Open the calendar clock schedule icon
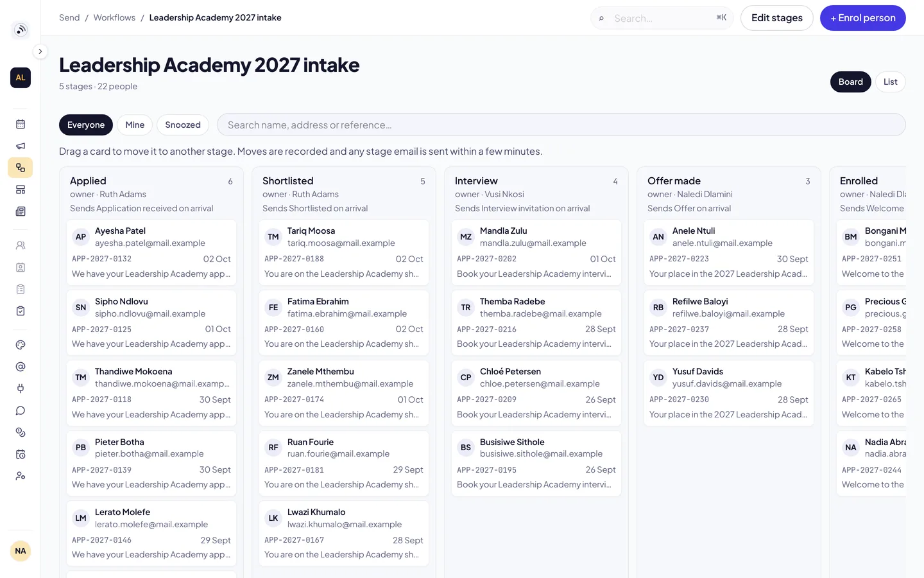The height and width of the screenshot is (578, 924). (x=21, y=454)
